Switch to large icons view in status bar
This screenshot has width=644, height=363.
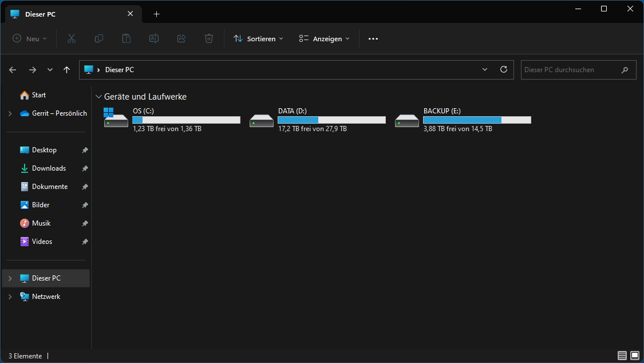tap(635, 356)
